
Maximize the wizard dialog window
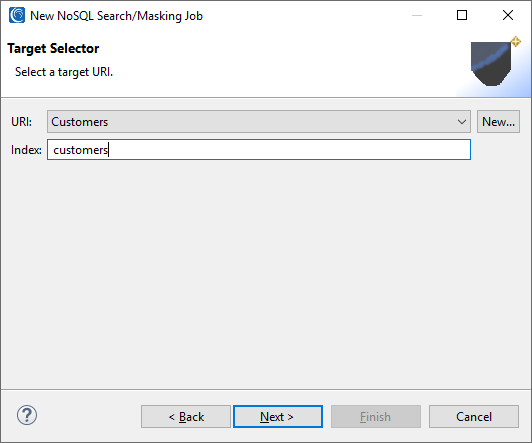click(462, 15)
